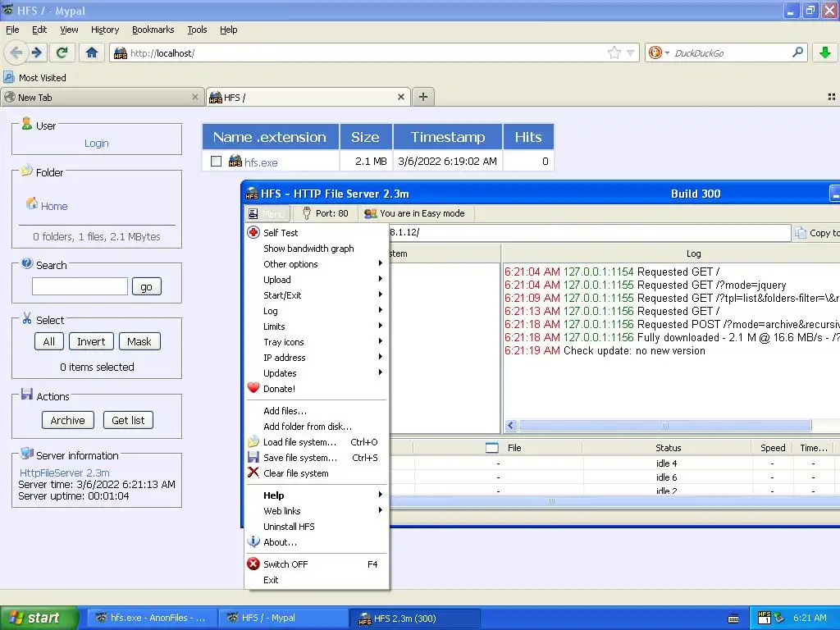Run Self Test from HFS menu
This screenshot has width=840, height=630.
[x=316, y=232]
